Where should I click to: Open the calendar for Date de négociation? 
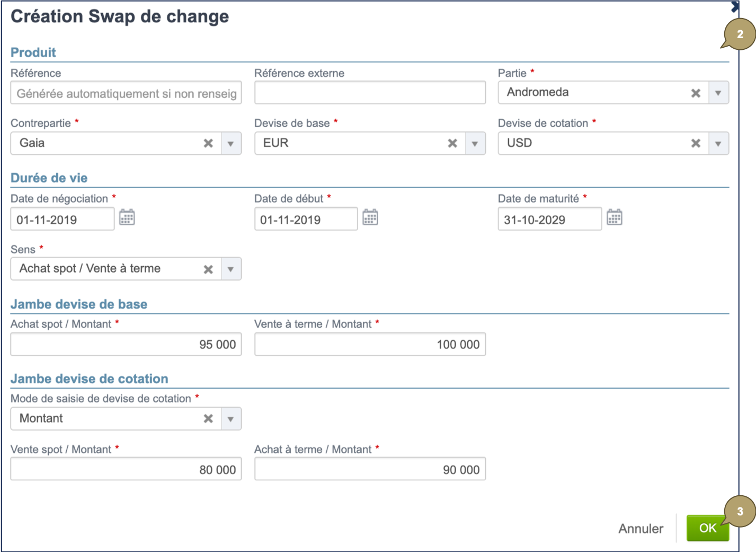click(127, 217)
